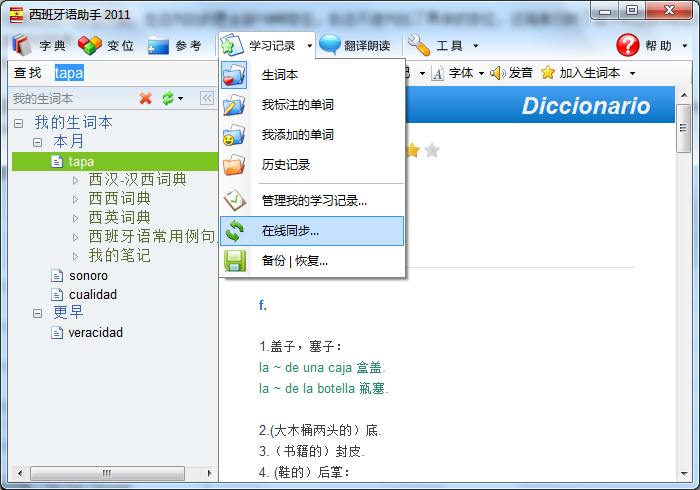Click the 翻译朗读 speech bubble icon
The height and width of the screenshot is (490, 700).
(x=330, y=45)
